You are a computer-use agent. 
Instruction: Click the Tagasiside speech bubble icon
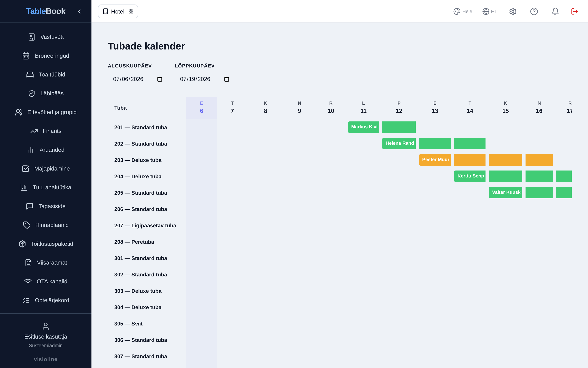(30, 206)
